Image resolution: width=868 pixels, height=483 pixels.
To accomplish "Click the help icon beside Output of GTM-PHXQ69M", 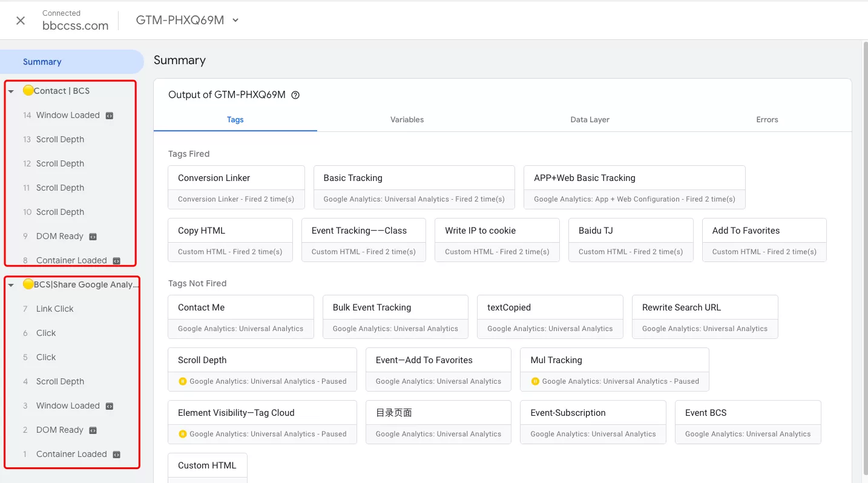I will click(x=295, y=95).
